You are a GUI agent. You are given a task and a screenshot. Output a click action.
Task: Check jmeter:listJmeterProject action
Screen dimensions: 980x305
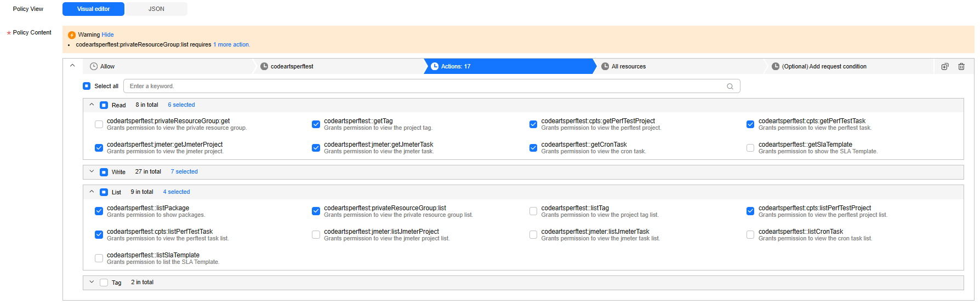(x=316, y=235)
